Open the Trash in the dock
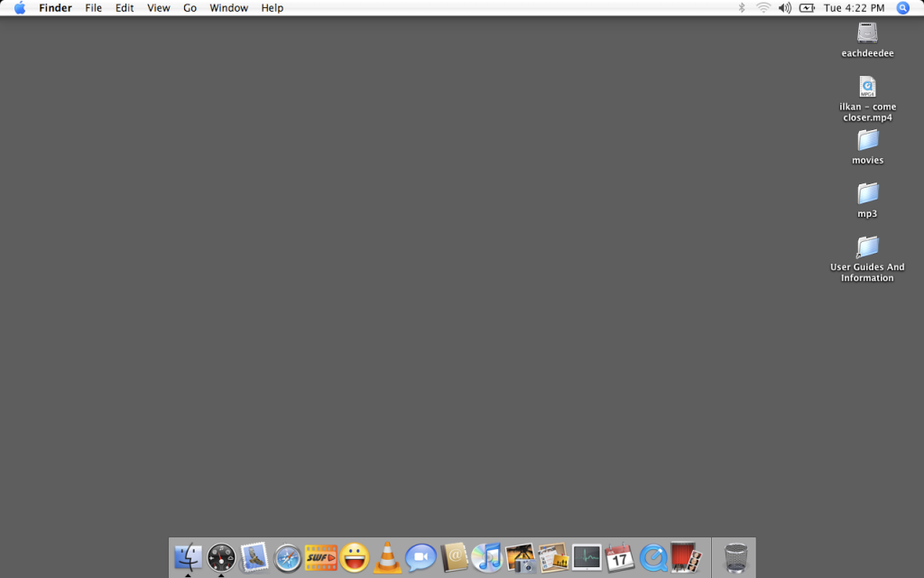 [x=736, y=557]
